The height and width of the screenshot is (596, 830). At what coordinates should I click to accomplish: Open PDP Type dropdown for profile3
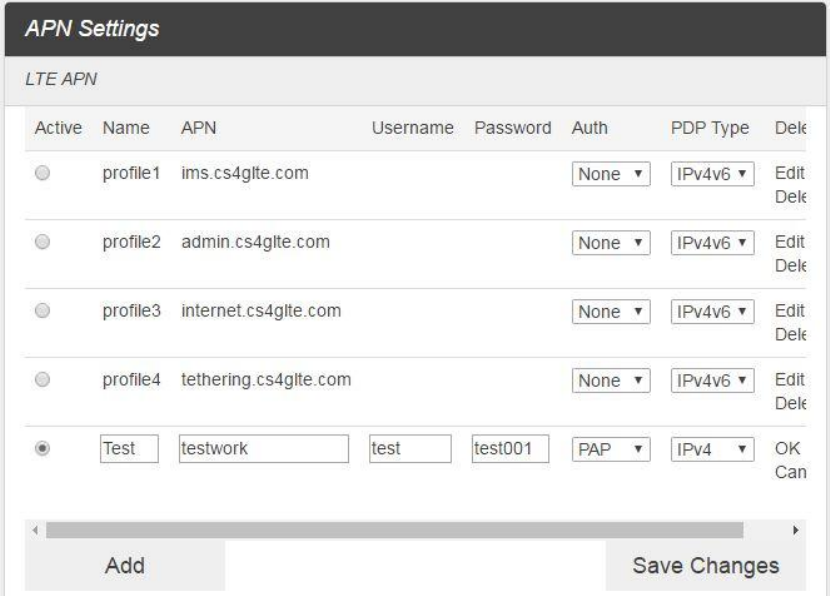tap(711, 312)
